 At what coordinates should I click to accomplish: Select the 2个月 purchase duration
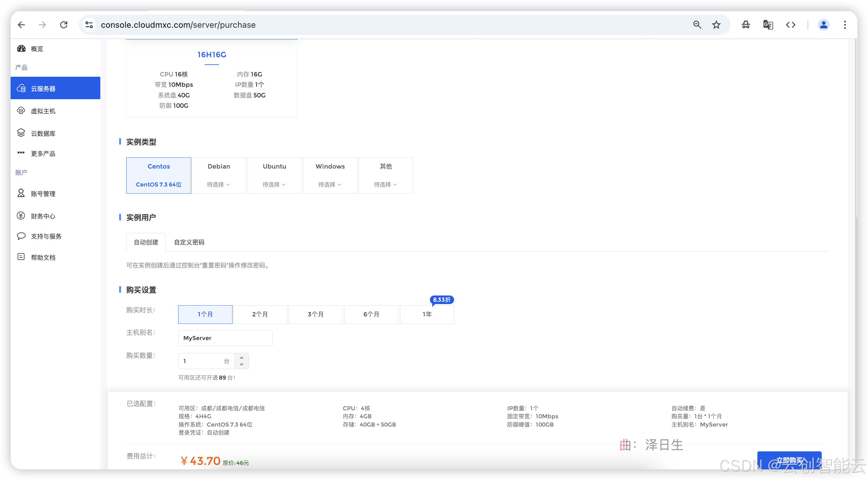[260, 314]
